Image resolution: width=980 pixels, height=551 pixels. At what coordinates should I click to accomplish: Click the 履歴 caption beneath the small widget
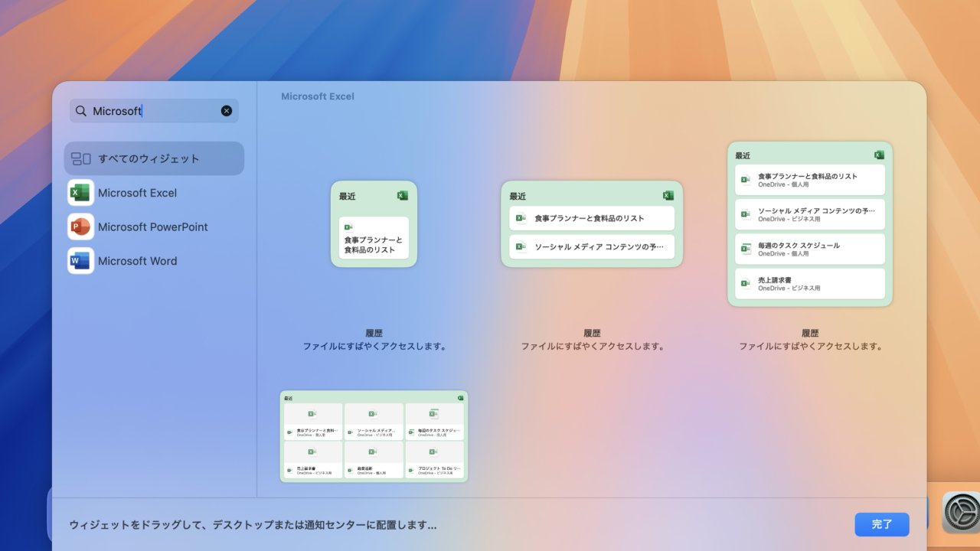pos(374,334)
